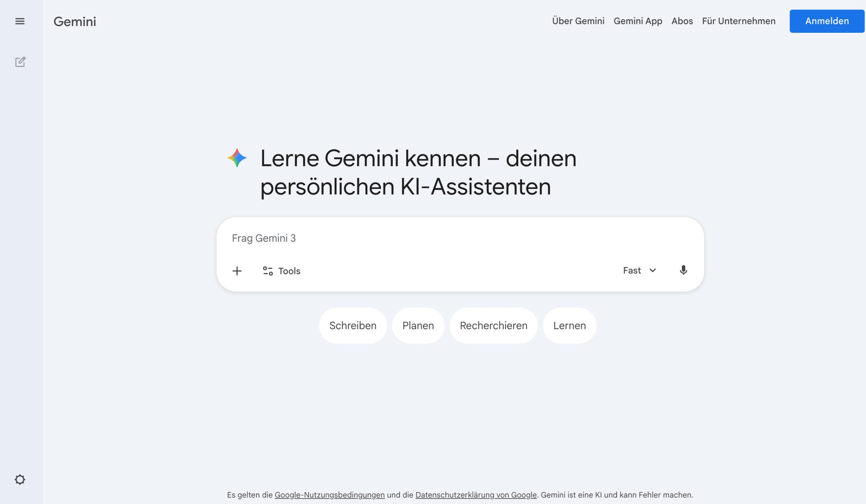
Task: Click the plus icon to attach files
Action: tap(237, 271)
